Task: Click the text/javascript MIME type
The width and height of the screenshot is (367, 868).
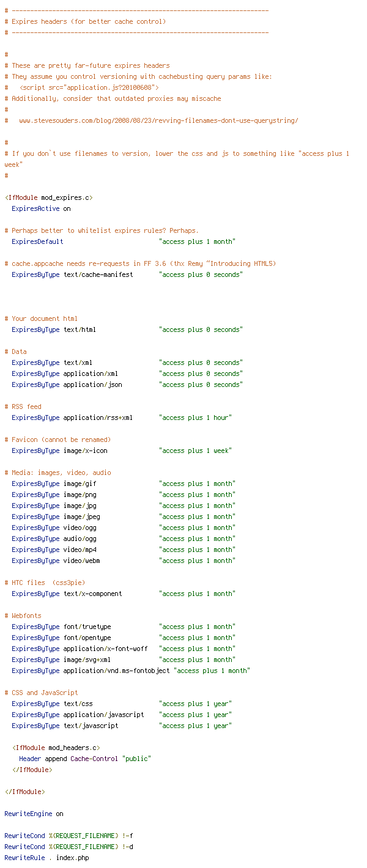Action: (91, 726)
